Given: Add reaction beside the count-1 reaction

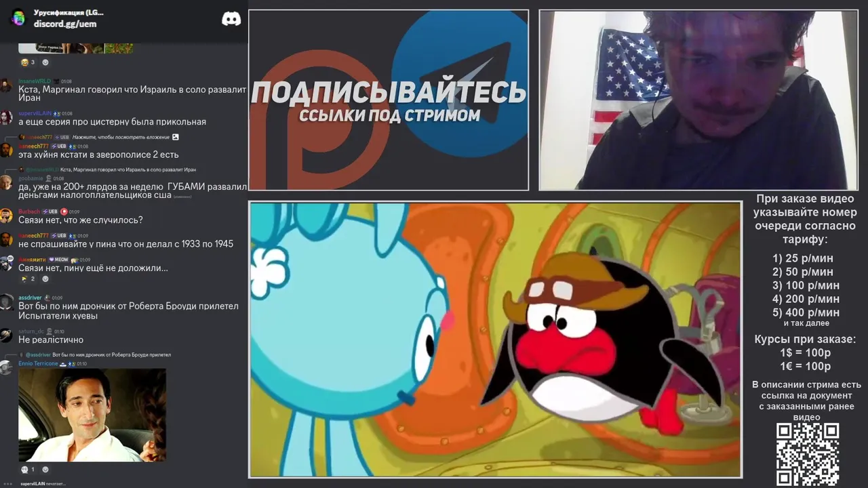Looking at the screenshot, I should click(45, 469).
